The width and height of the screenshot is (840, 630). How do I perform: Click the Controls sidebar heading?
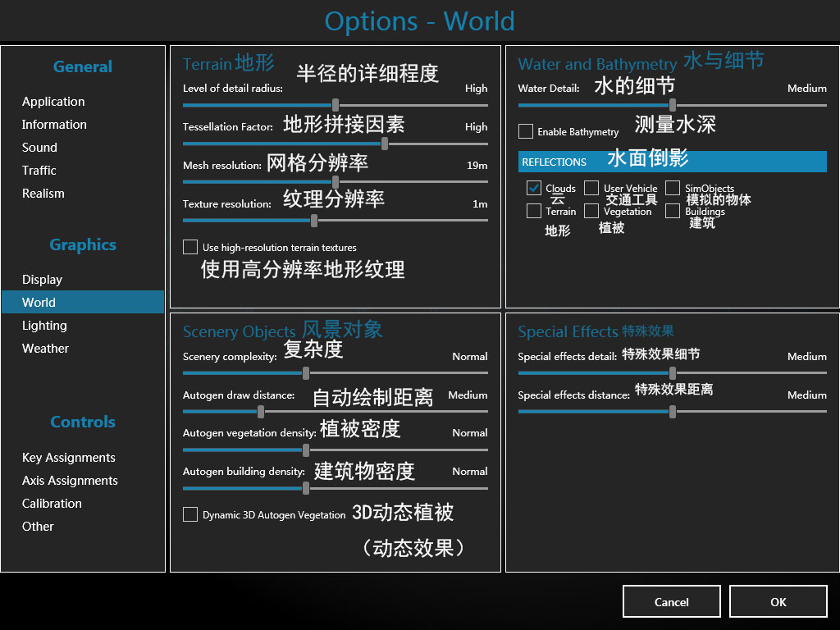(x=83, y=422)
